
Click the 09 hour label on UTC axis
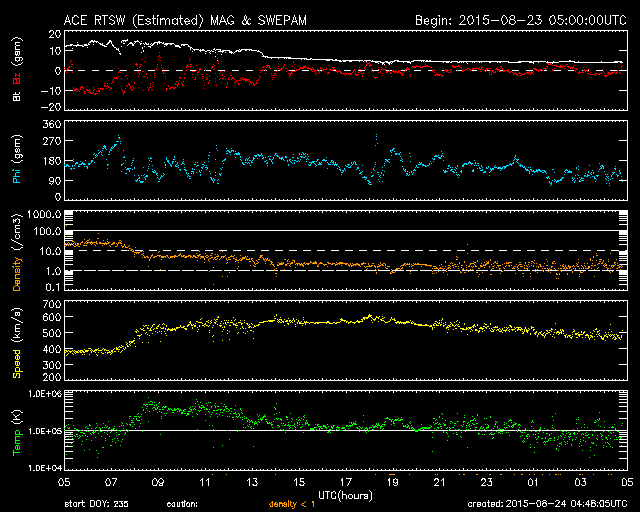pyautogui.click(x=158, y=482)
